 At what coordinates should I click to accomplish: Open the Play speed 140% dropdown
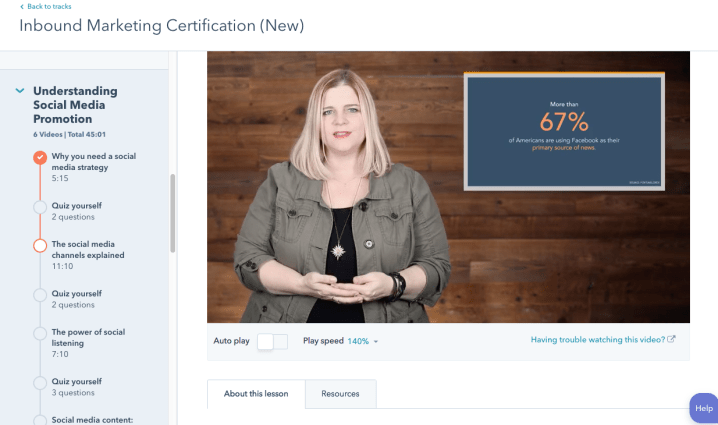tap(363, 341)
